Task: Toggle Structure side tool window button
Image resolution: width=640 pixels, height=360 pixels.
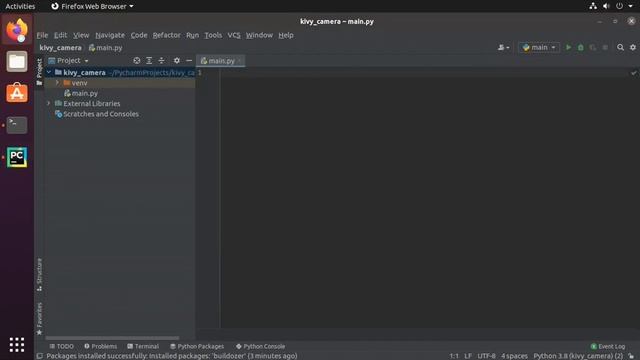Action: (39, 274)
